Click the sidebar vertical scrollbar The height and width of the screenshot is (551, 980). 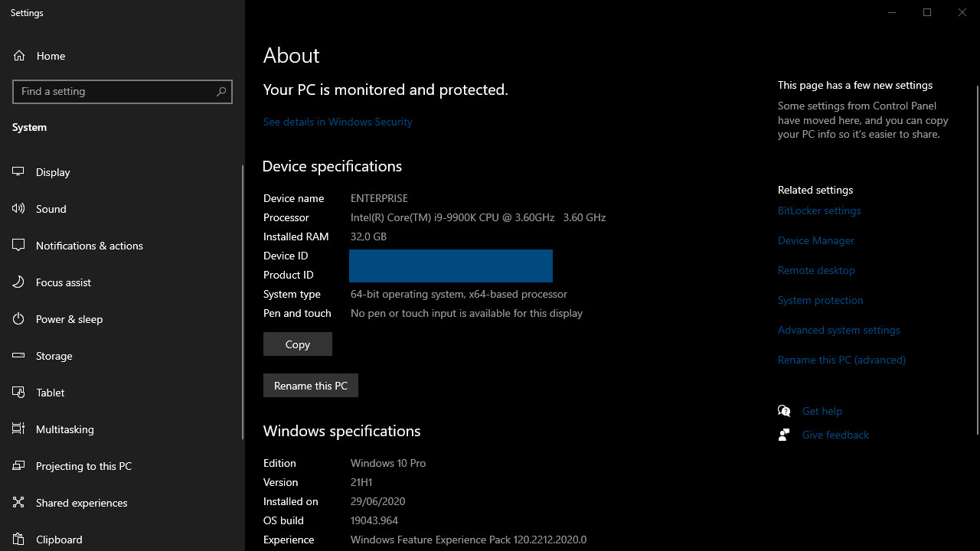[243, 302]
